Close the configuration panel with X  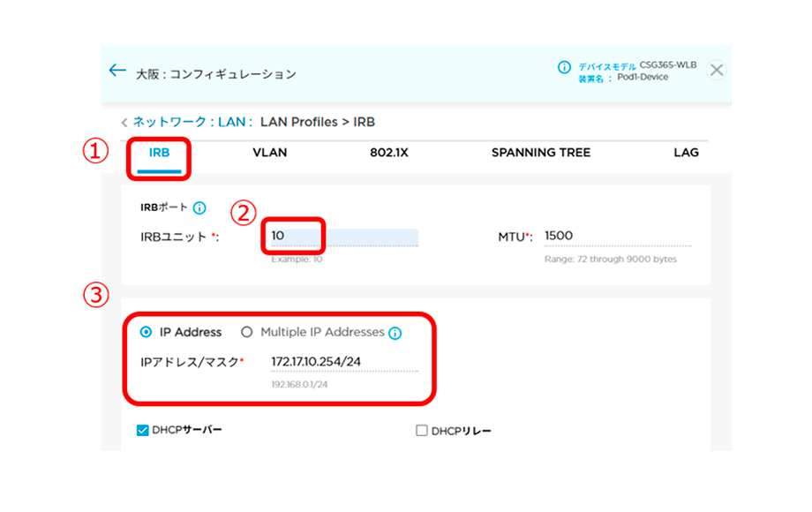717,71
